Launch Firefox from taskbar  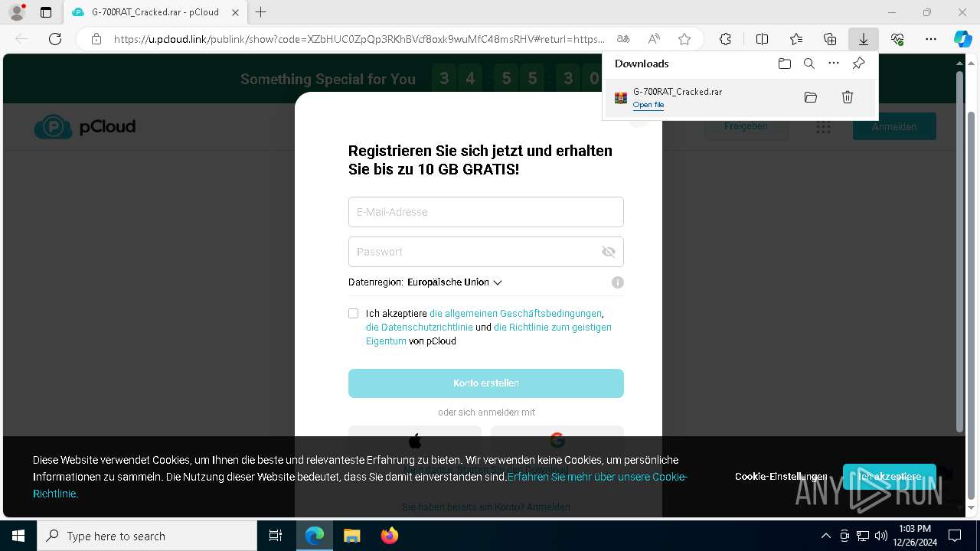click(389, 536)
